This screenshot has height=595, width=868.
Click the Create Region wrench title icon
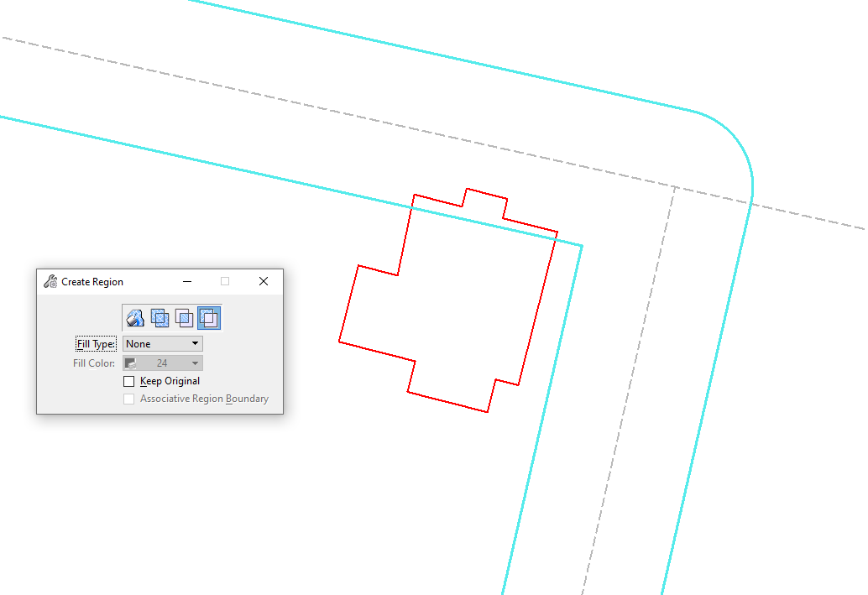[x=50, y=282]
